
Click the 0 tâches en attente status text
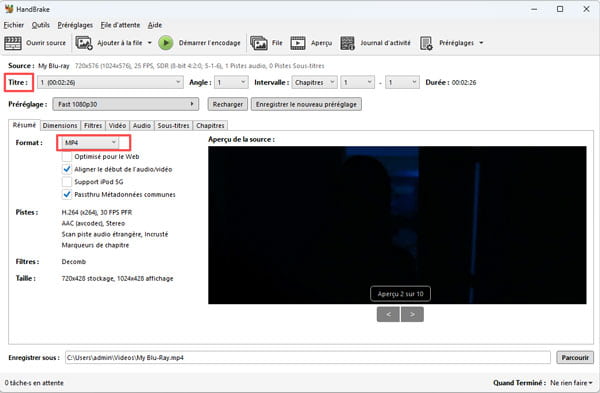point(34,383)
